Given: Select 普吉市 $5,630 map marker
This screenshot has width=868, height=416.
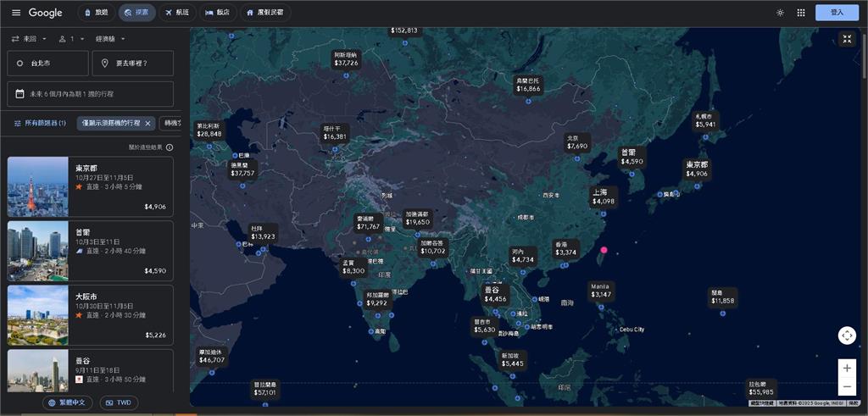Looking at the screenshot, I should [x=484, y=326].
